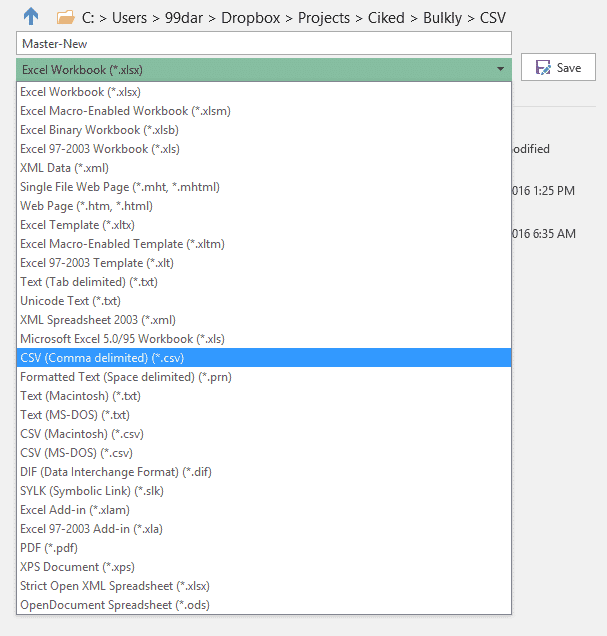The image size is (607, 636).
Task: Select Microsoft Excel 5.0/95 Workbook (*.xls)
Action: point(264,339)
